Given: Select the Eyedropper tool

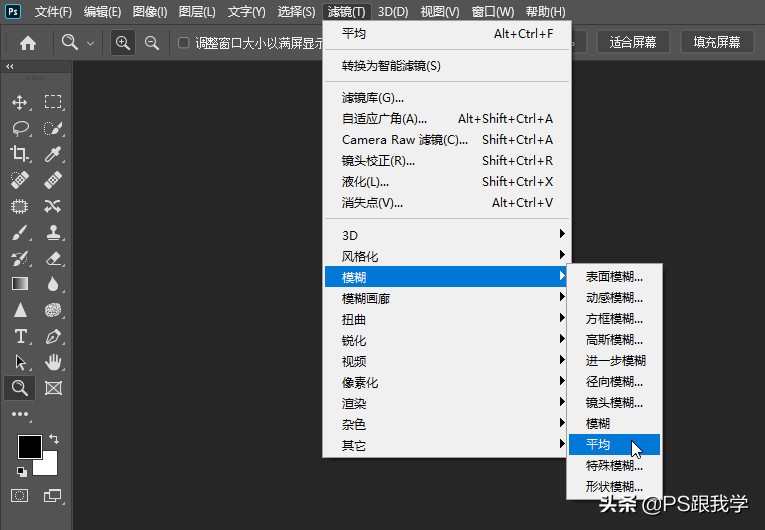Looking at the screenshot, I should pyautogui.click(x=53, y=154).
